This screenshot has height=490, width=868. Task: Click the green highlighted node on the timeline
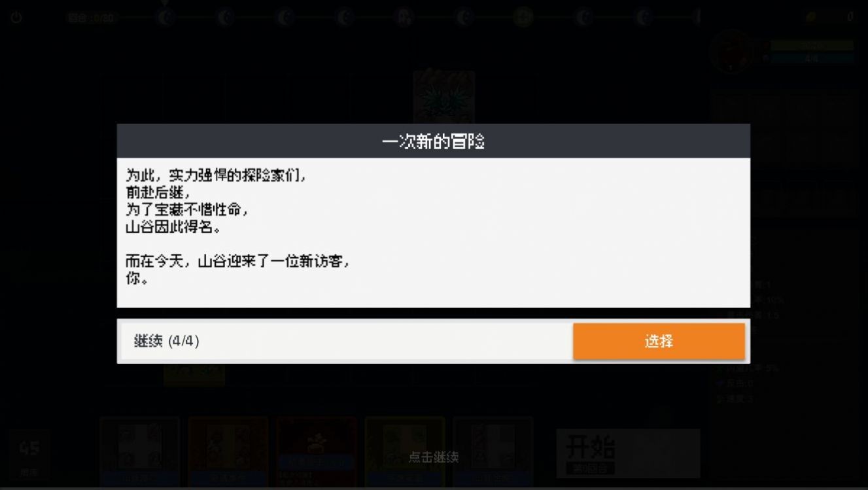[x=523, y=18]
